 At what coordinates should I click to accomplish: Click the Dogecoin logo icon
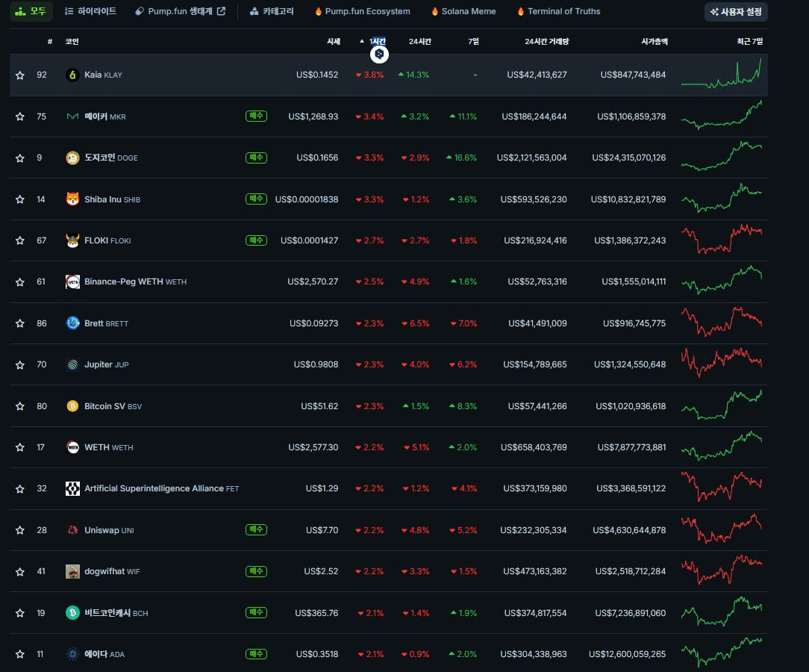tap(72, 158)
